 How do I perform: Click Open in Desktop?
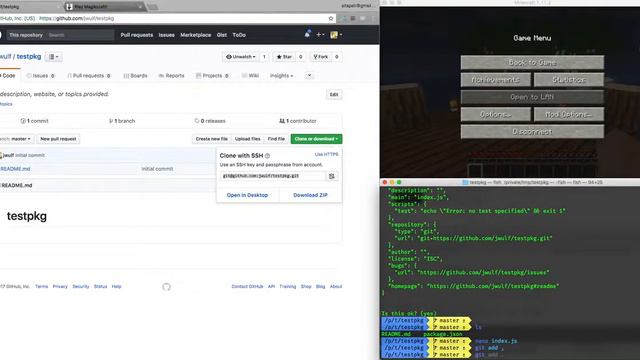pos(247,195)
